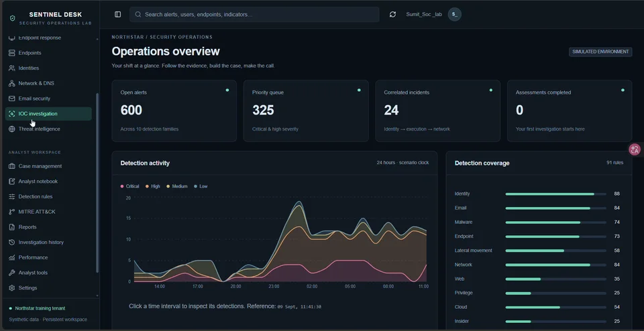Go to Network & DNS section
This screenshot has width=644, height=331.
point(48,83)
